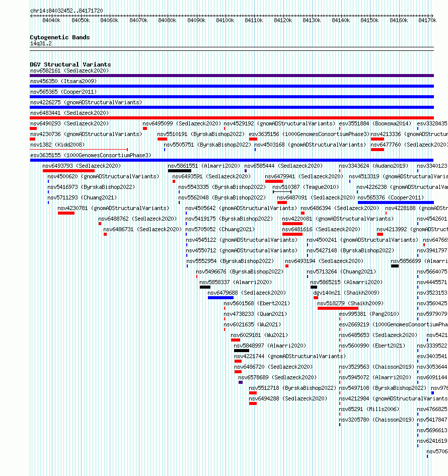448x476 pixels.
Task: Open nsv5711293 (Chuang2021) variant
Action: [x=82, y=198]
